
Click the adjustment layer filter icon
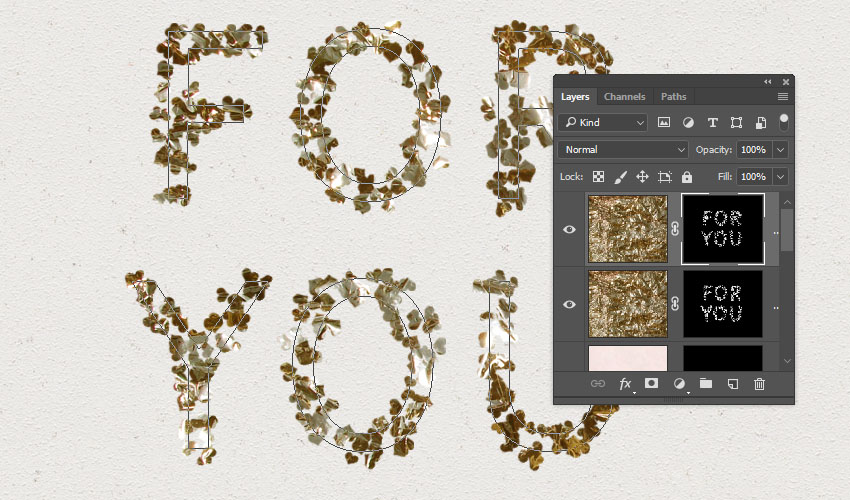click(688, 122)
